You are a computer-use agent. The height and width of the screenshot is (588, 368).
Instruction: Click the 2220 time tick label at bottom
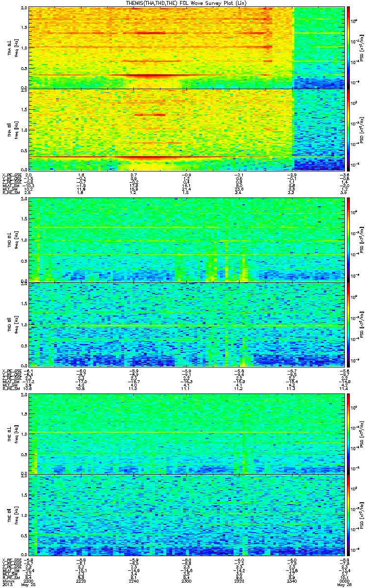[81, 581]
